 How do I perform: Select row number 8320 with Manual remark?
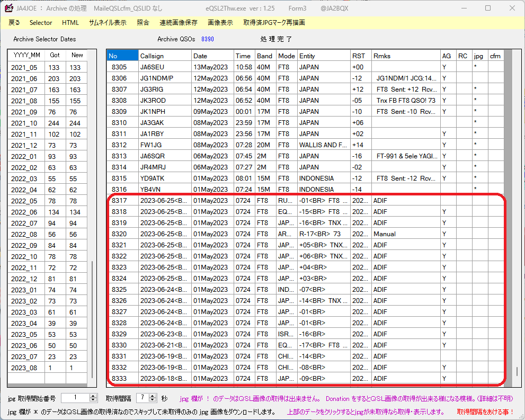click(305, 234)
